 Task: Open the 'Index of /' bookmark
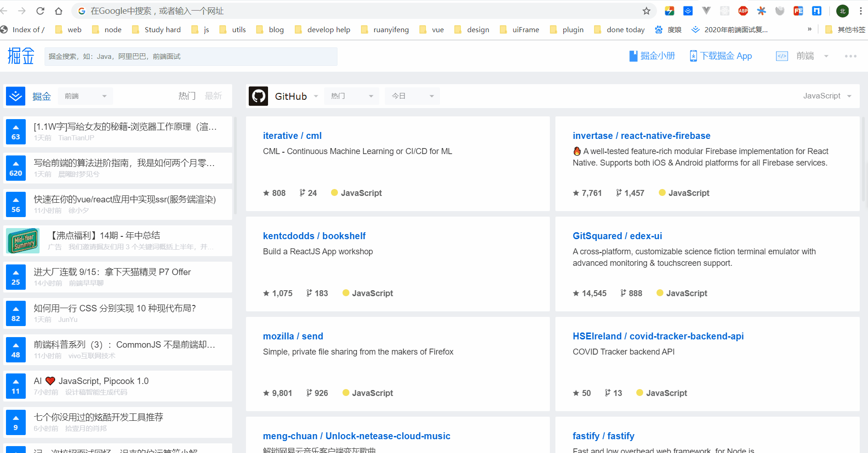click(23, 29)
